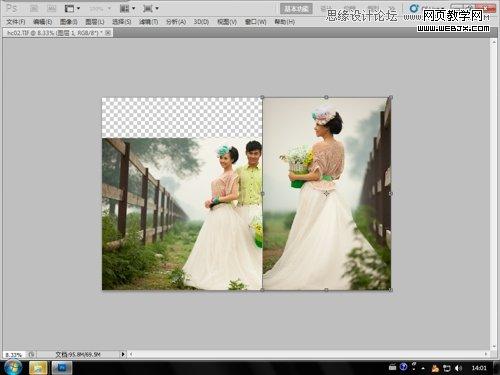Viewport: 500px width, 375px height.
Task: Click the Show Desktop button
Action: click(498, 368)
